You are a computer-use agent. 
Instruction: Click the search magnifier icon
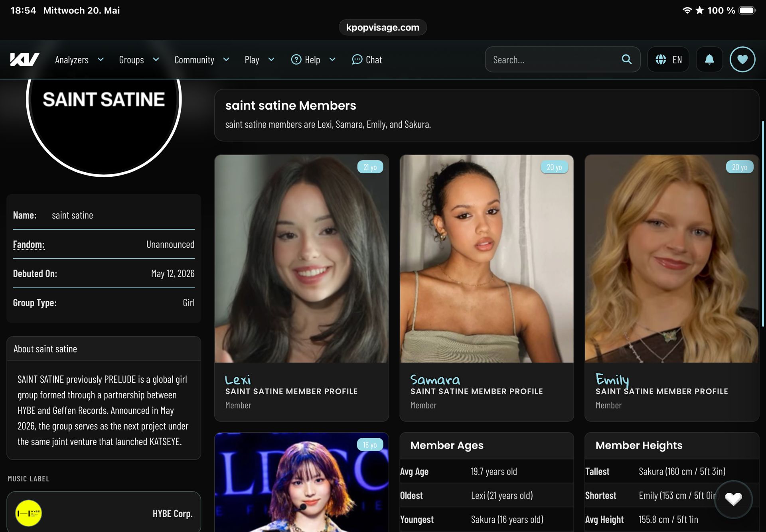click(x=626, y=59)
